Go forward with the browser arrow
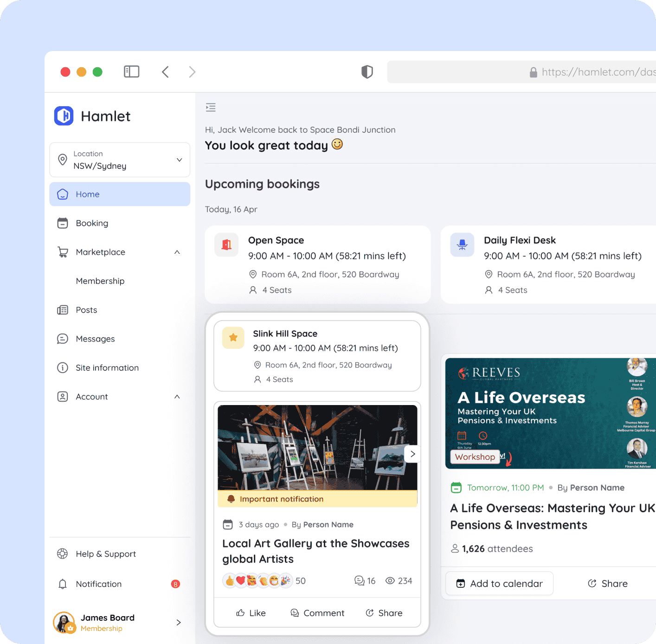The width and height of the screenshot is (656, 644). (192, 72)
